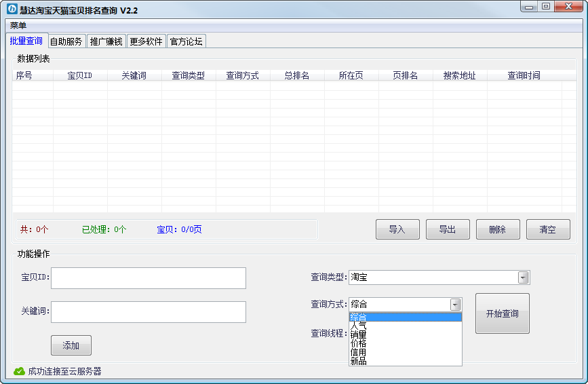
Task: Click the 导入 button
Action: click(397, 229)
